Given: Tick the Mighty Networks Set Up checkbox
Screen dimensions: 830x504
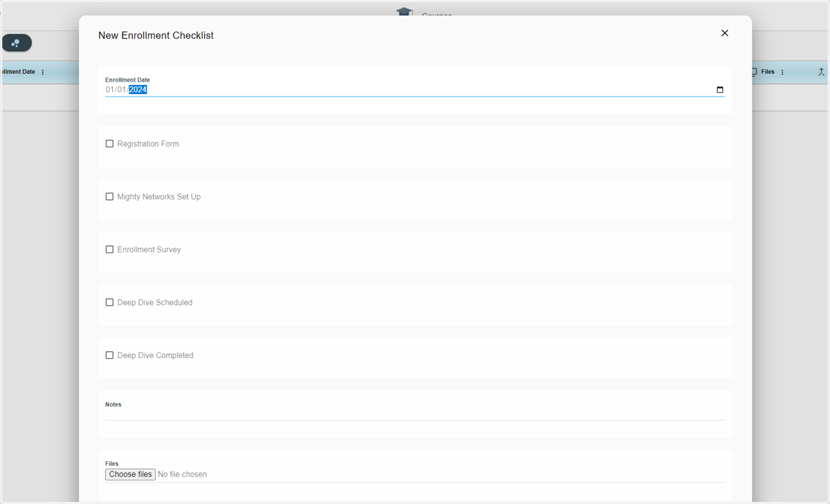Looking at the screenshot, I should (109, 196).
